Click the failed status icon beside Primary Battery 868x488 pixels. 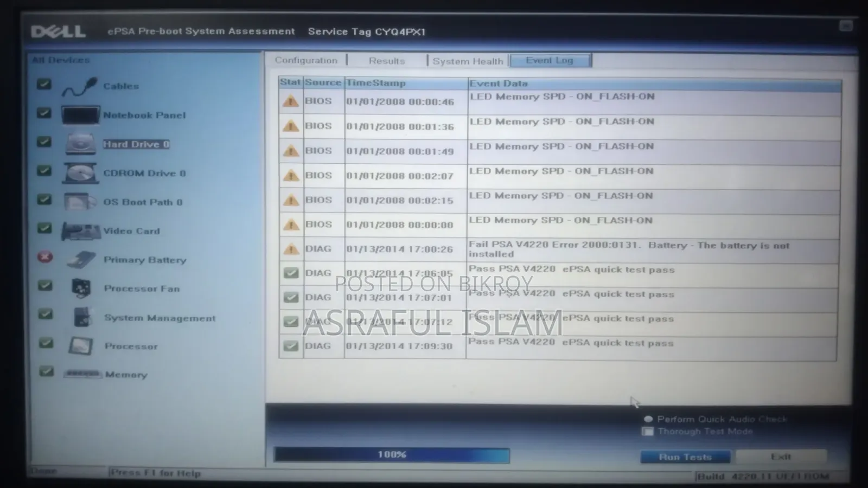point(45,257)
